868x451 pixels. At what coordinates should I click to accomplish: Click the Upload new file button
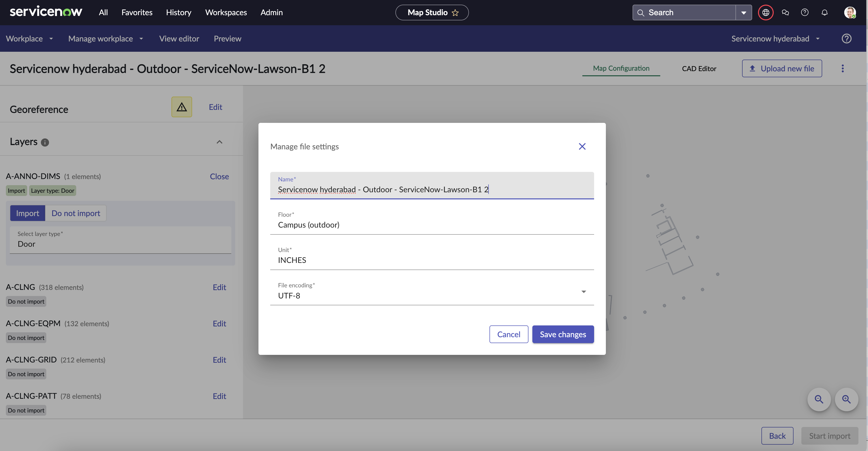coord(782,68)
